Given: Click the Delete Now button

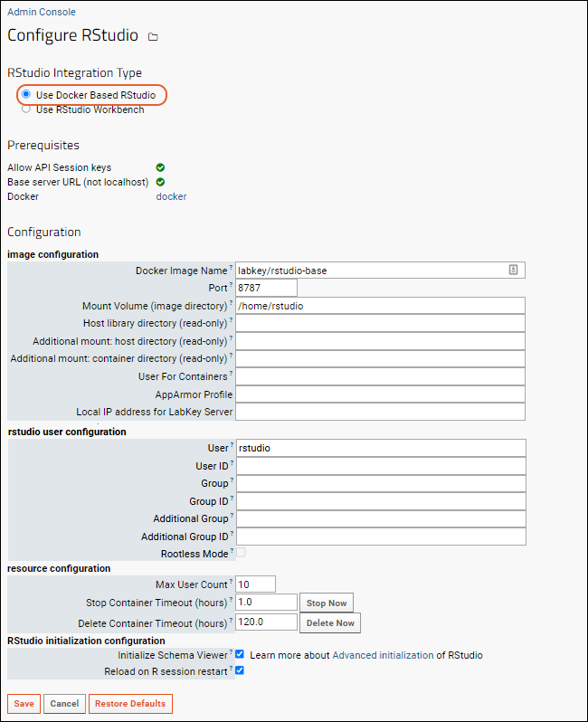Looking at the screenshot, I should pos(330,623).
